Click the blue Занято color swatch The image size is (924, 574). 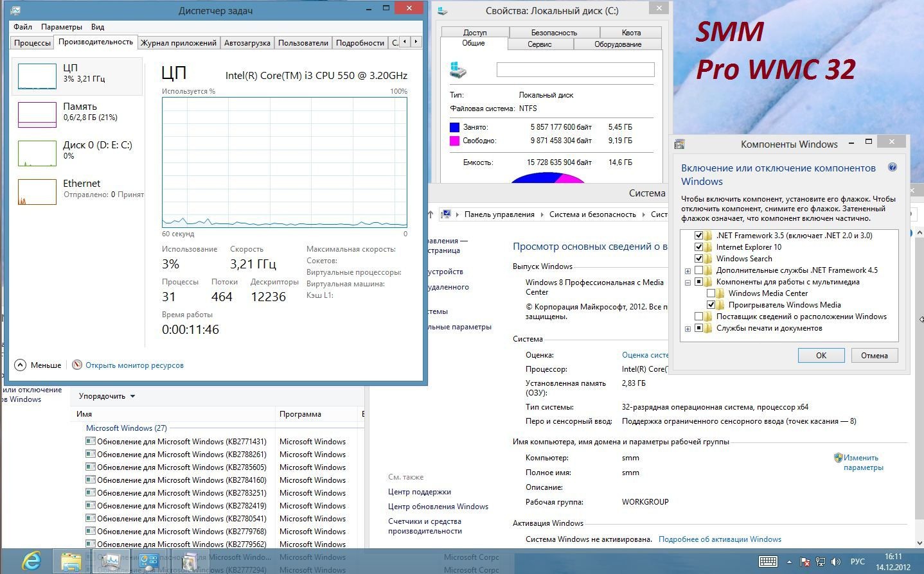(455, 127)
